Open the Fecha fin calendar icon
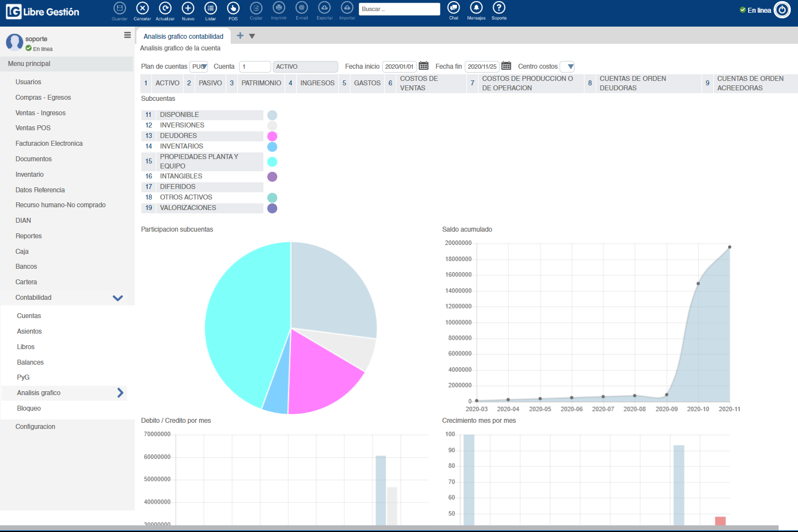 [x=506, y=66]
